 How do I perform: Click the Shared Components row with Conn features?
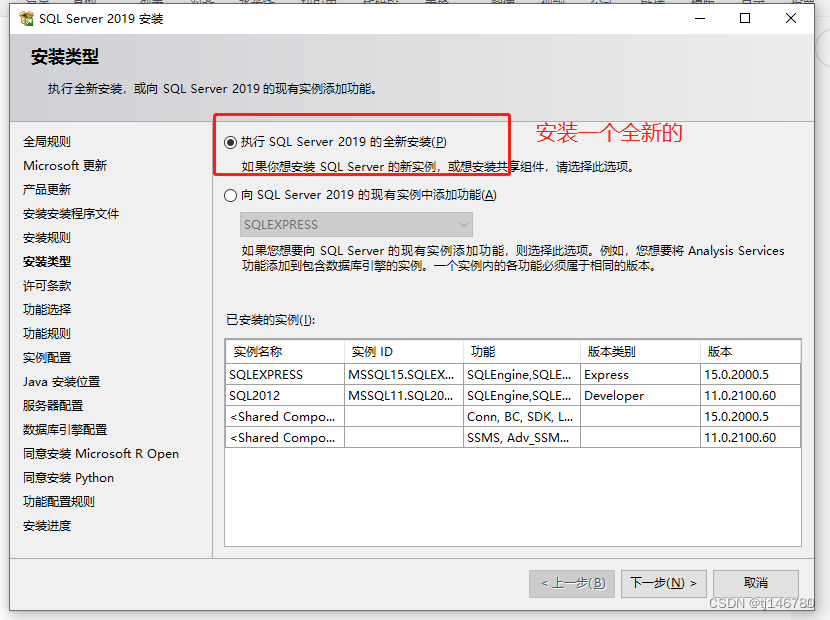coord(513,417)
